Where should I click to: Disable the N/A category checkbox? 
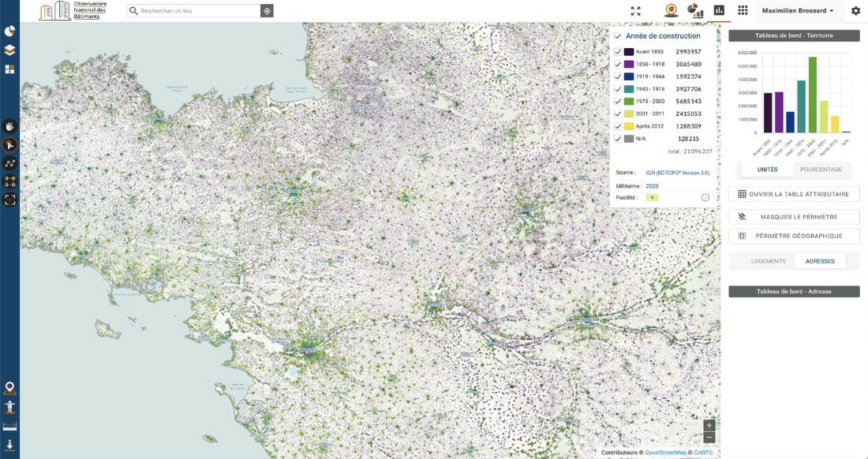tap(618, 139)
